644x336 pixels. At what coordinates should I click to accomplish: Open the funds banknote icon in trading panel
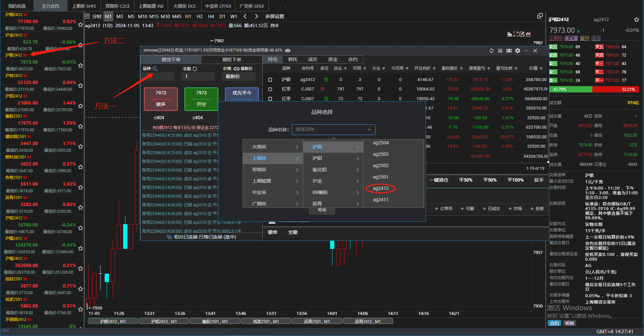(509, 51)
